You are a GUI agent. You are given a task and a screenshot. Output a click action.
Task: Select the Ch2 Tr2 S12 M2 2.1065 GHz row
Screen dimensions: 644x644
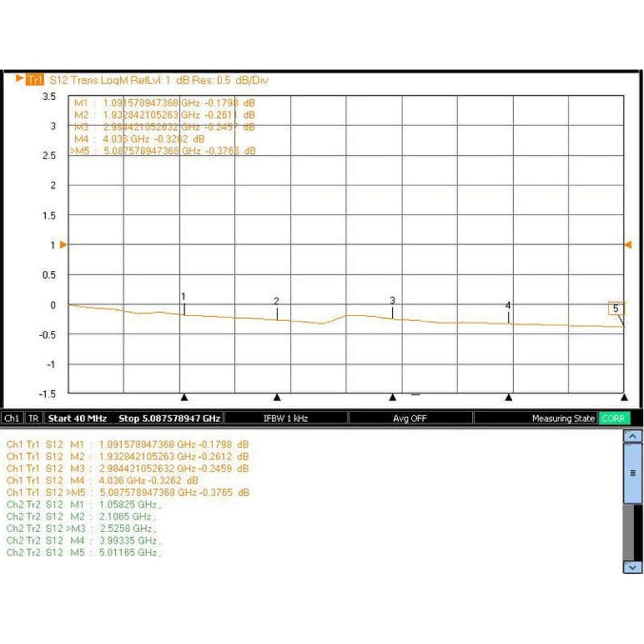tap(81, 516)
